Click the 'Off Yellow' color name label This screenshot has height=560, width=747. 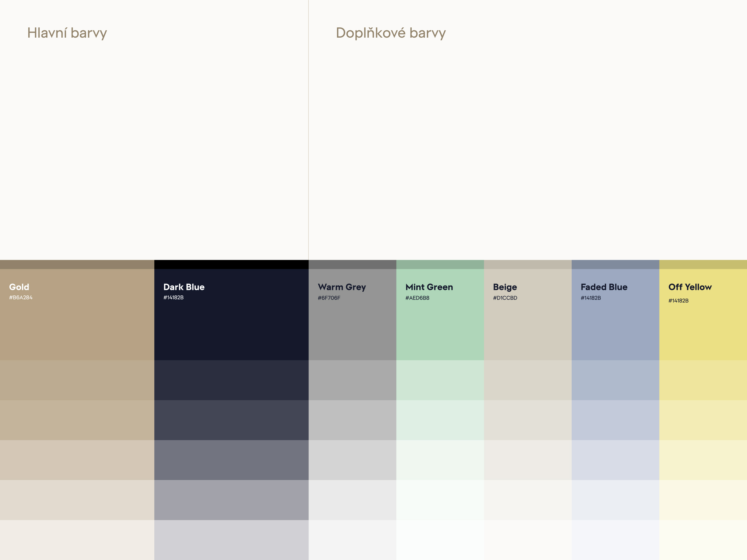[690, 287]
